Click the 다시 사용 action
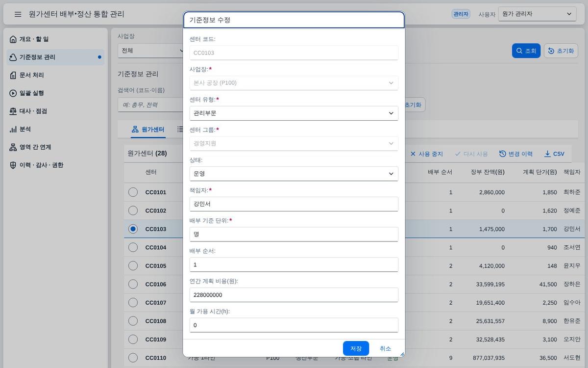 [471, 154]
